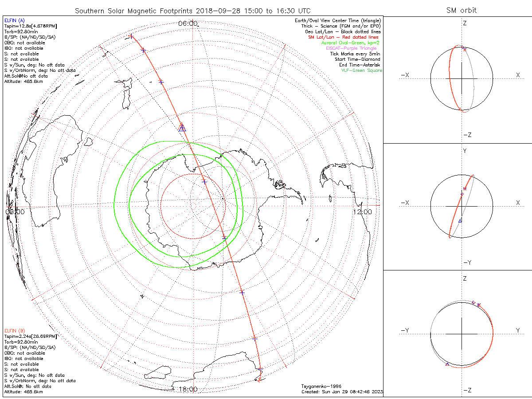The width and height of the screenshot is (532, 399).
Task: Click legend line 'SM Lat/Lon - Red dotted lines'
Action: [343, 37]
